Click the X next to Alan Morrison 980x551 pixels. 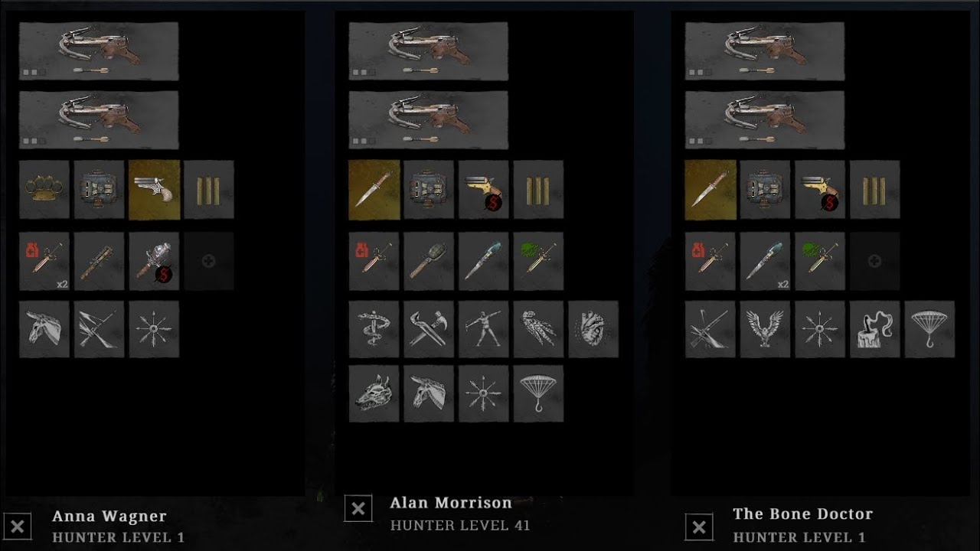click(358, 508)
